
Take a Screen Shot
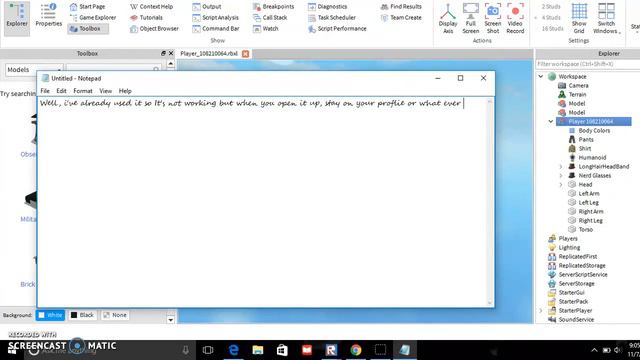(x=493, y=18)
